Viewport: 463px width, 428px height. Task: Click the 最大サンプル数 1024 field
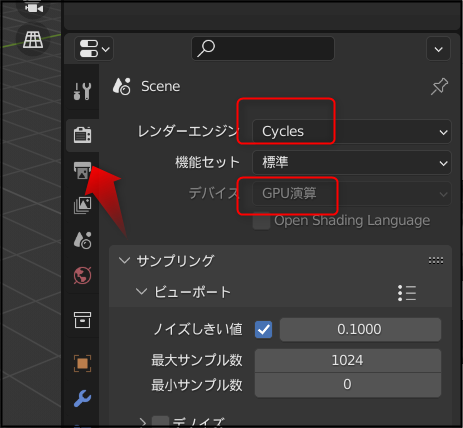tap(348, 360)
